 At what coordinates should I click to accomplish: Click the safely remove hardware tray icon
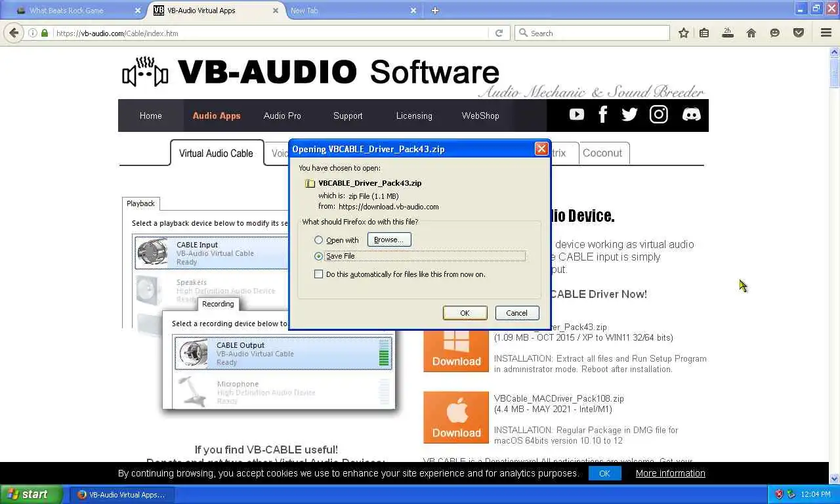pyautogui.click(x=791, y=494)
